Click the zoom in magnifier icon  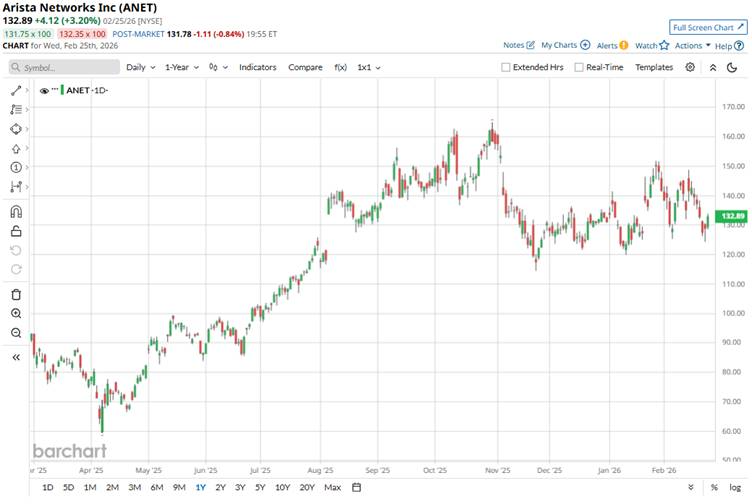[x=16, y=314]
